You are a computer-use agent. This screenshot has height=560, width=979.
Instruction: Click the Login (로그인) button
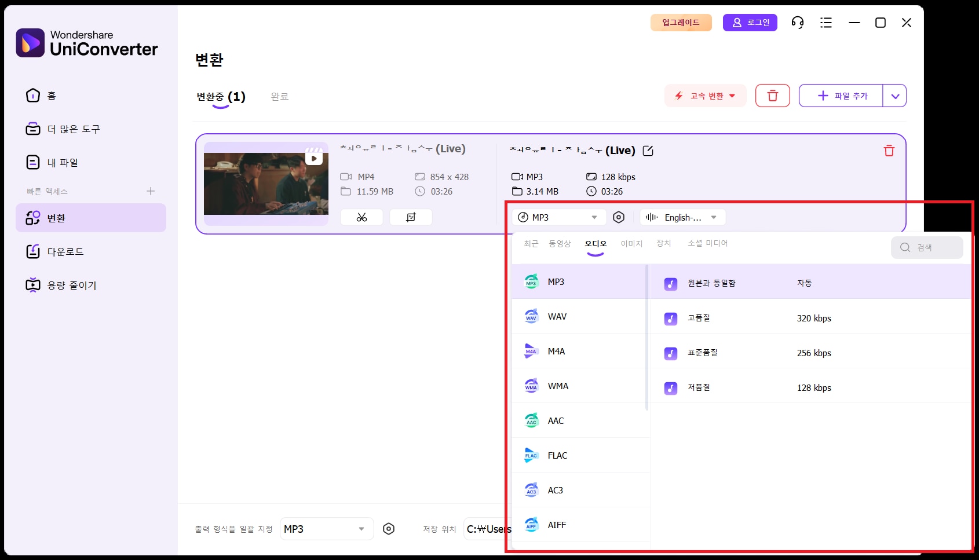click(750, 23)
